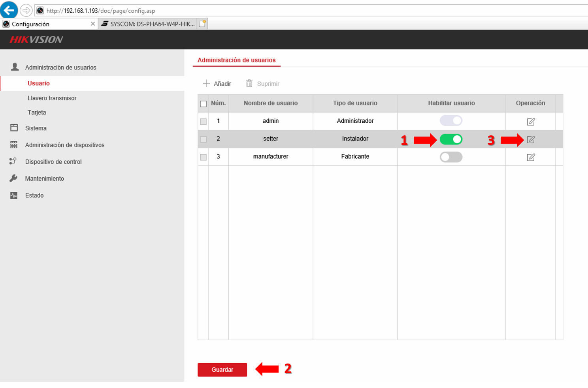Image resolution: width=588 pixels, height=388 pixels.
Task: Click the edit icon for admin user
Action: (x=531, y=122)
